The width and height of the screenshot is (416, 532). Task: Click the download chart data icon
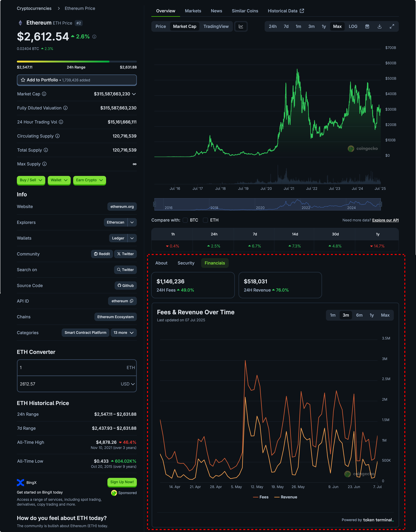point(379,26)
